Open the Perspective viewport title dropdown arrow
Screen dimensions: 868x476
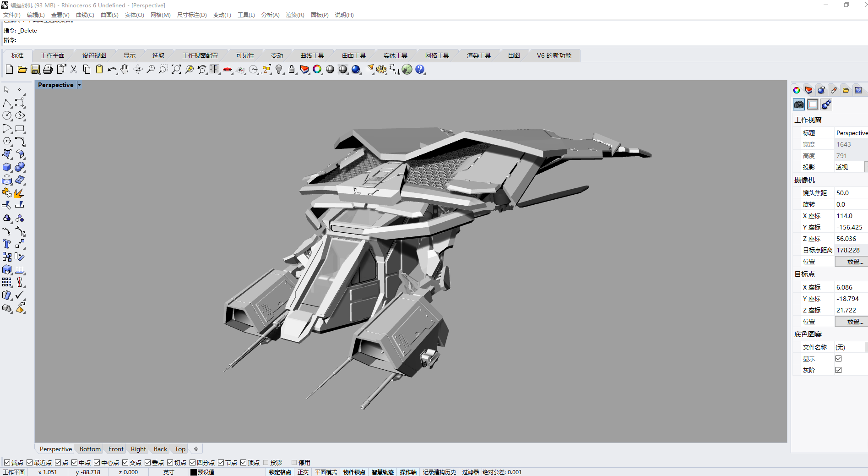[x=79, y=85]
